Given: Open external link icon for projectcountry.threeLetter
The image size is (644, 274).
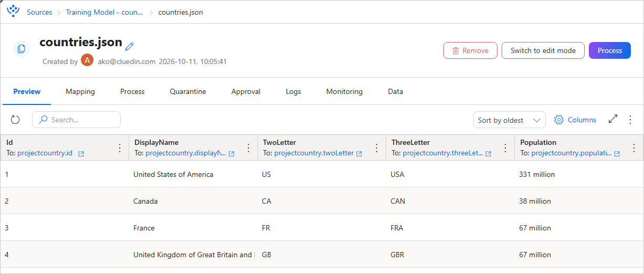Looking at the screenshot, I should coord(488,154).
